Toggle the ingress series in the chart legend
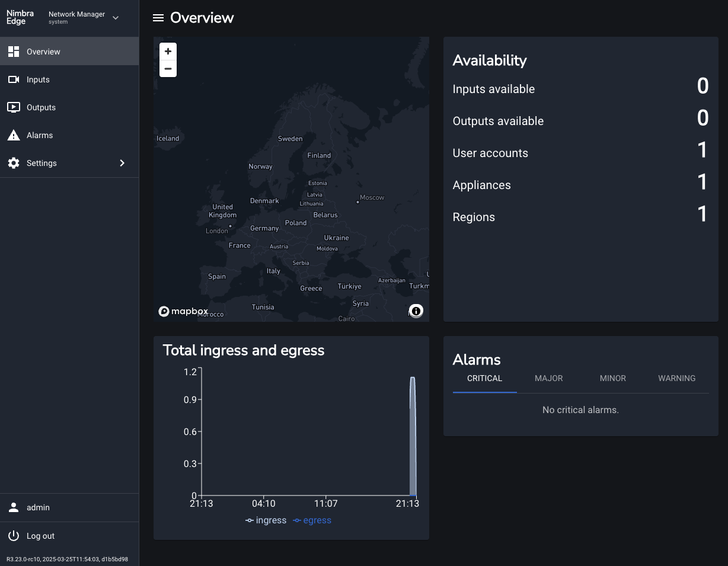Viewport: 728px width, 566px height. (266, 520)
